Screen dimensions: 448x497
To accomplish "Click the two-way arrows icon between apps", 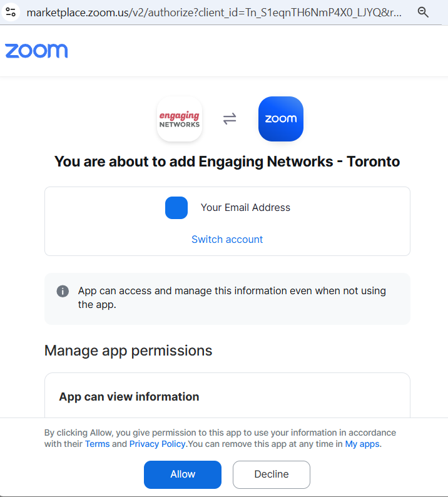I will [x=230, y=119].
